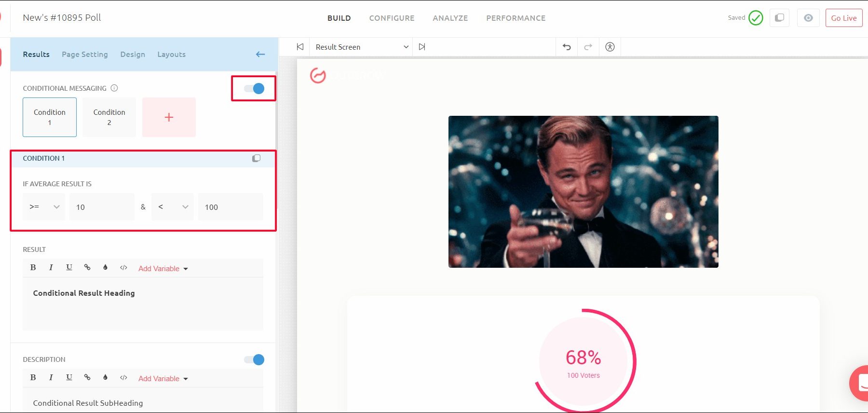
Task: Pick text color in Result editor toolbar
Action: (105, 267)
